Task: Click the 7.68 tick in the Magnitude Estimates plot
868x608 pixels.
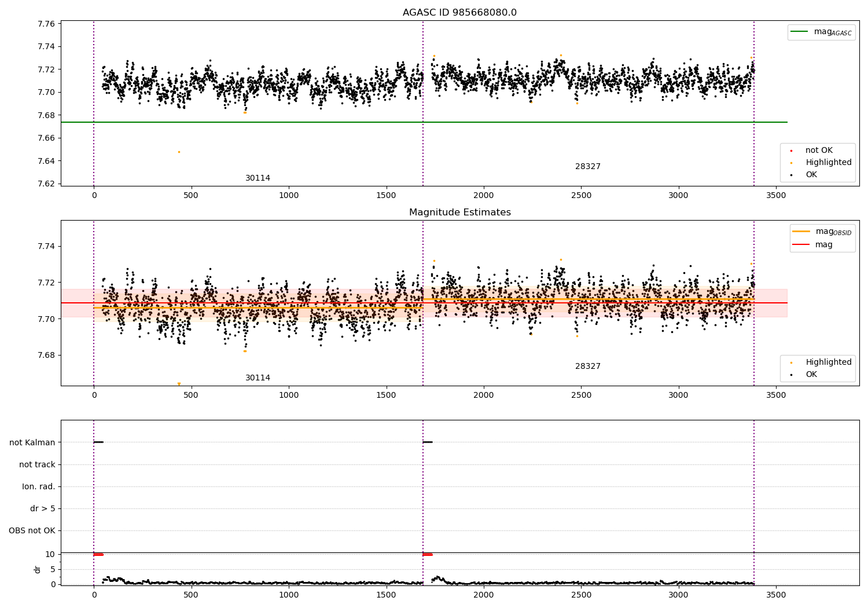Action: (46, 356)
